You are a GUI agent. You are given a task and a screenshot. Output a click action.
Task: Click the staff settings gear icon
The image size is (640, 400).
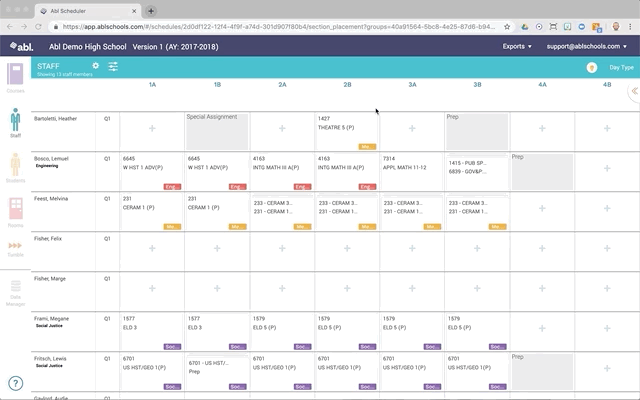pyautogui.click(x=96, y=66)
